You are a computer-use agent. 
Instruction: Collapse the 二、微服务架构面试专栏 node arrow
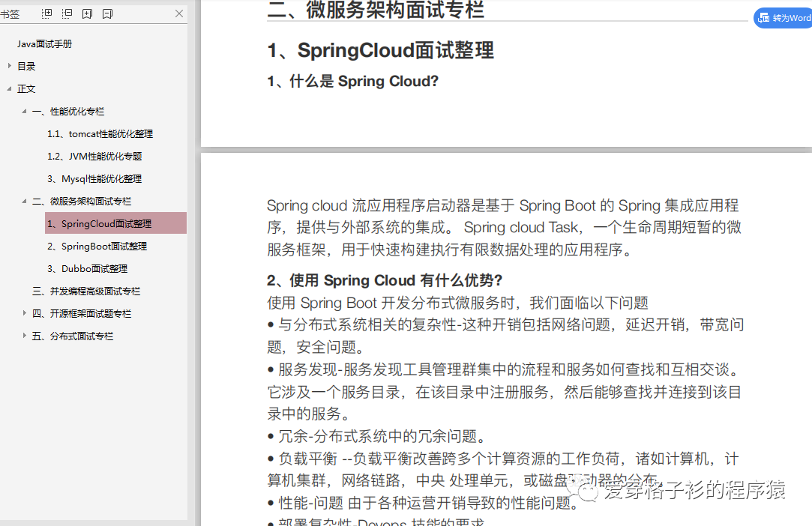click(24, 201)
